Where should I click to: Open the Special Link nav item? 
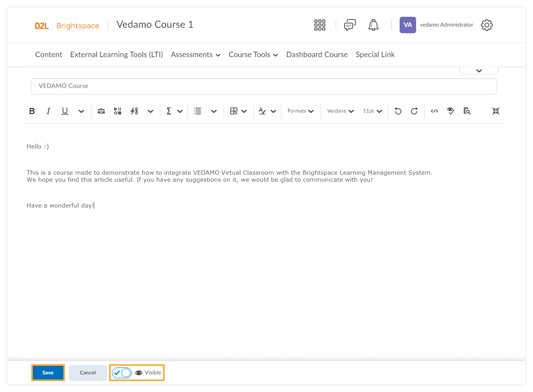pyautogui.click(x=375, y=55)
